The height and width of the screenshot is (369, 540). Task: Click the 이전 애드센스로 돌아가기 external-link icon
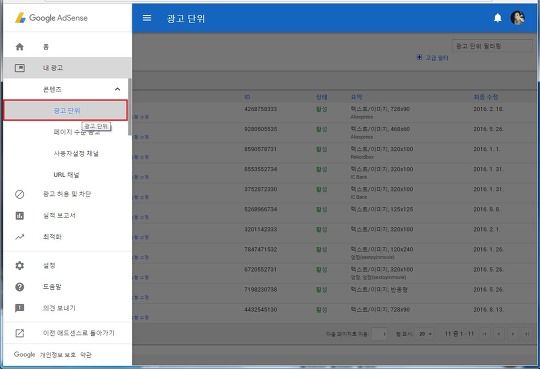[20, 333]
